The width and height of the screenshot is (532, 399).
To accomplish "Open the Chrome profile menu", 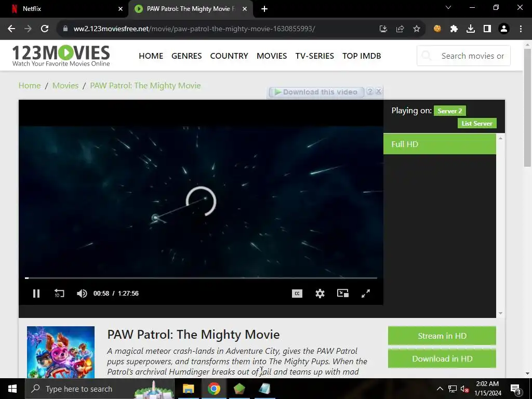I will (504, 29).
